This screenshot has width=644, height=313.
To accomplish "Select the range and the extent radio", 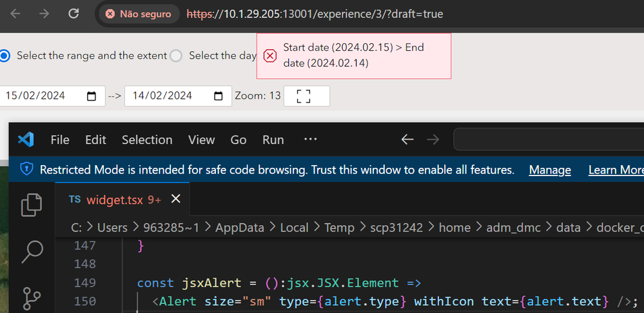I will point(5,56).
